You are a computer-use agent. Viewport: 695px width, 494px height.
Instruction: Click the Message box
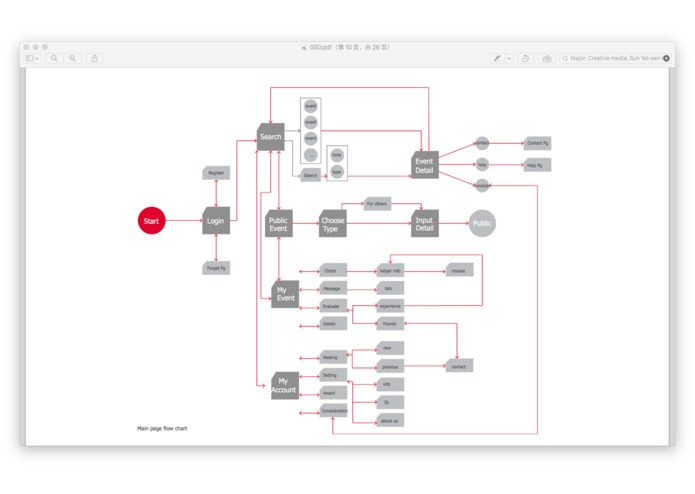(333, 288)
